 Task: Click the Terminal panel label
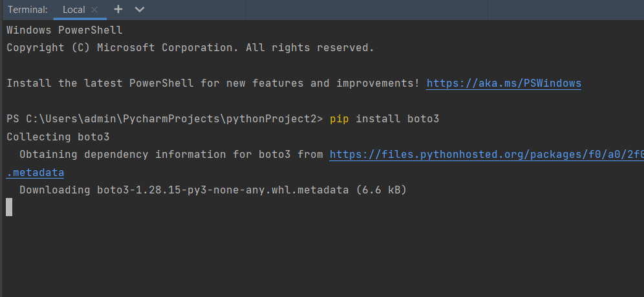pyautogui.click(x=28, y=10)
